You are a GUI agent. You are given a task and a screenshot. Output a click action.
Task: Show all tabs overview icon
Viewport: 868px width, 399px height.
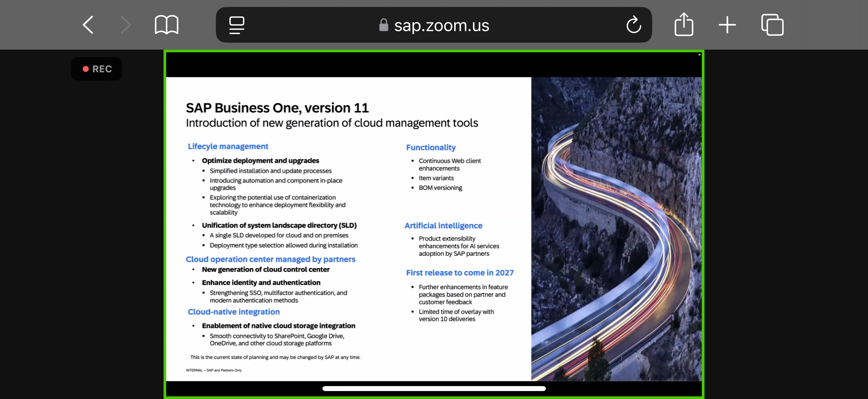[772, 24]
